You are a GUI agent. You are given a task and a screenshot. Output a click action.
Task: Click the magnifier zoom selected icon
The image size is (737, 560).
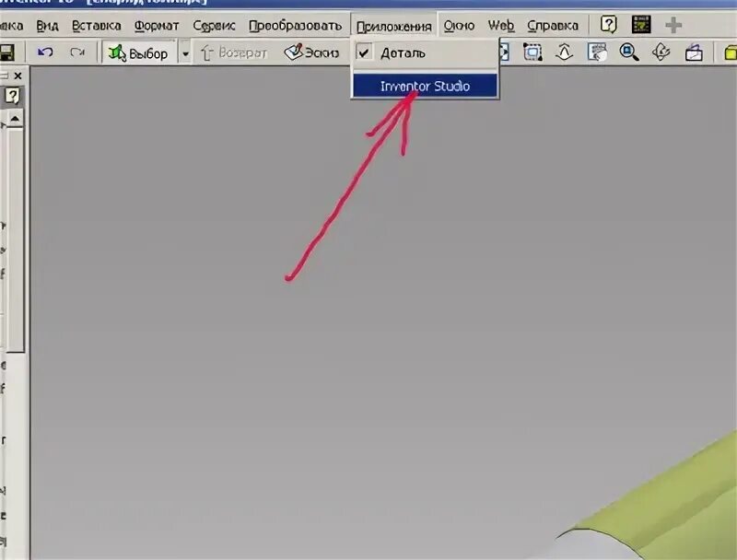[x=629, y=52]
